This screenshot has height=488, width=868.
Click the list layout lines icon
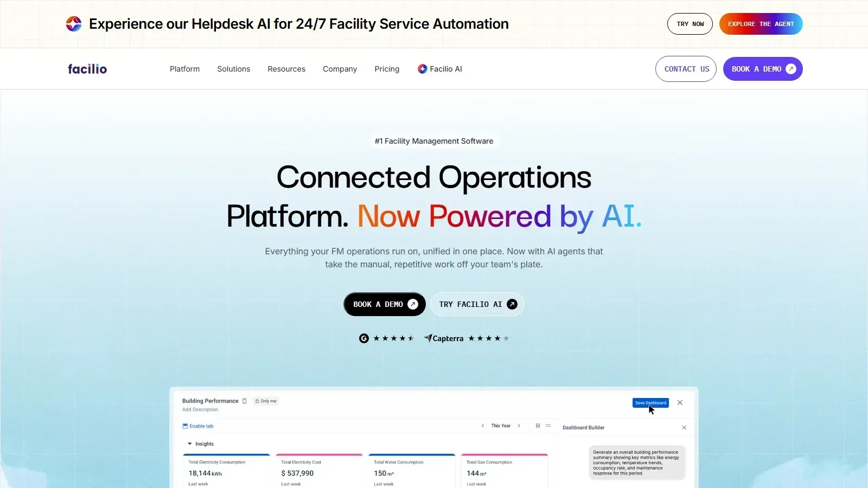pyautogui.click(x=548, y=426)
